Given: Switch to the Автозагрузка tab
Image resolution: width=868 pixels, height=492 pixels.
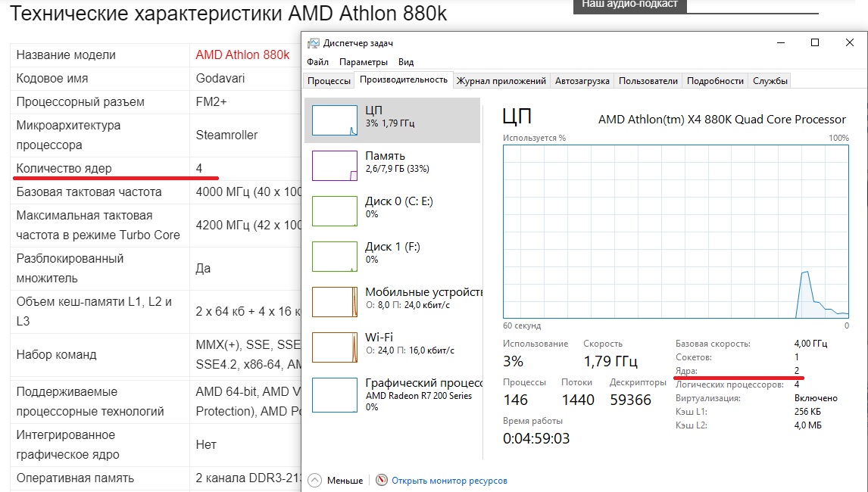Looking at the screenshot, I should point(582,81).
